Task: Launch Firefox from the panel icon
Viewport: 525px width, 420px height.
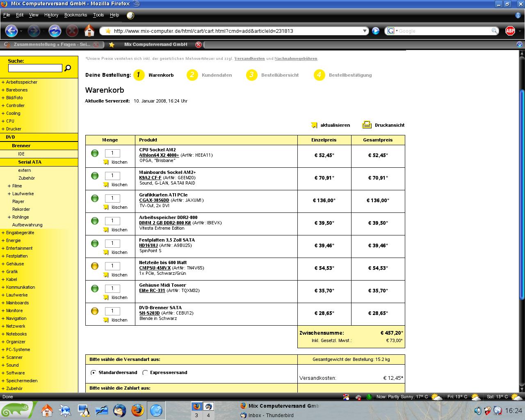Action: tap(138, 410)
